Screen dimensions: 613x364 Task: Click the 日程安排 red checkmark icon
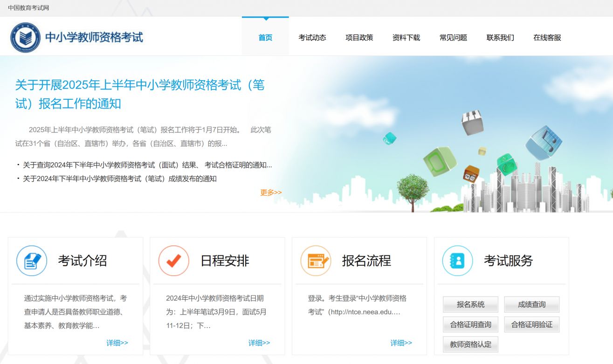(174, 261)
